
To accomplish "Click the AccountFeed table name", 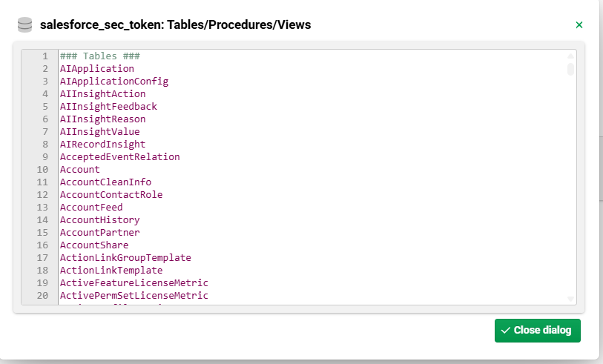I will pos(91,208).
